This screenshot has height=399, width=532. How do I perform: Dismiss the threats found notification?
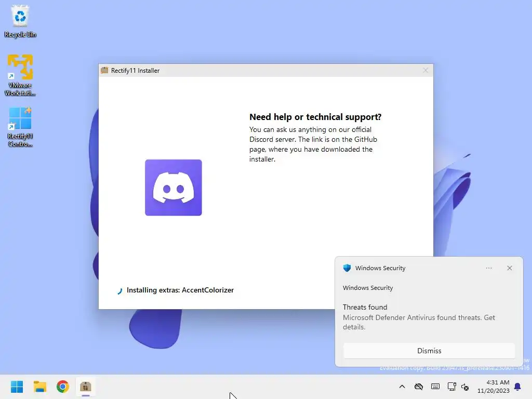point(429,351)
